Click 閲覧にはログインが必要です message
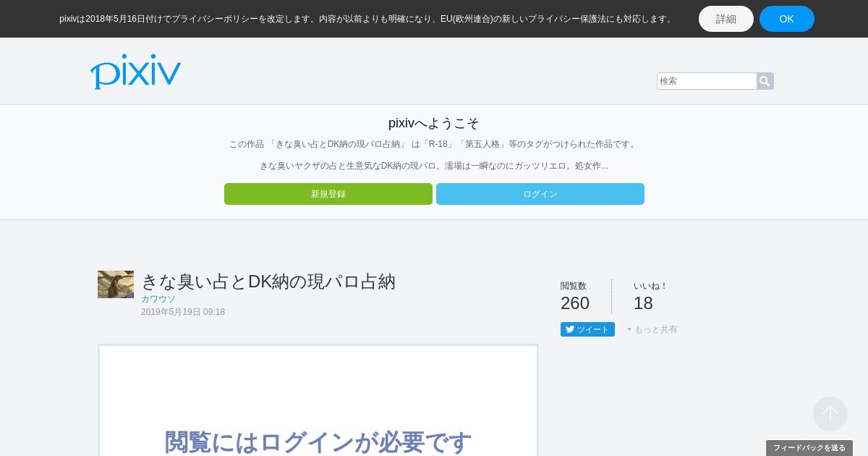The image size is (868, 456). click(318, 442)
